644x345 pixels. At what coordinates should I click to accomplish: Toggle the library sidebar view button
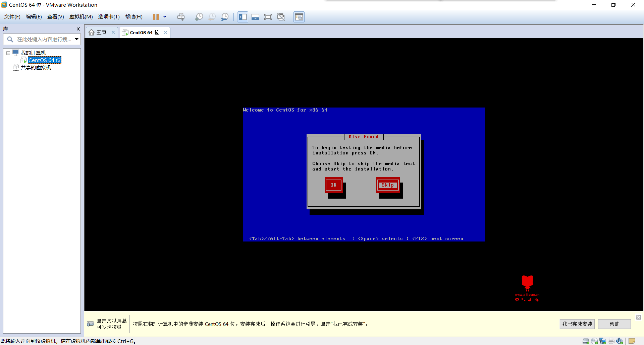(243, 17)
